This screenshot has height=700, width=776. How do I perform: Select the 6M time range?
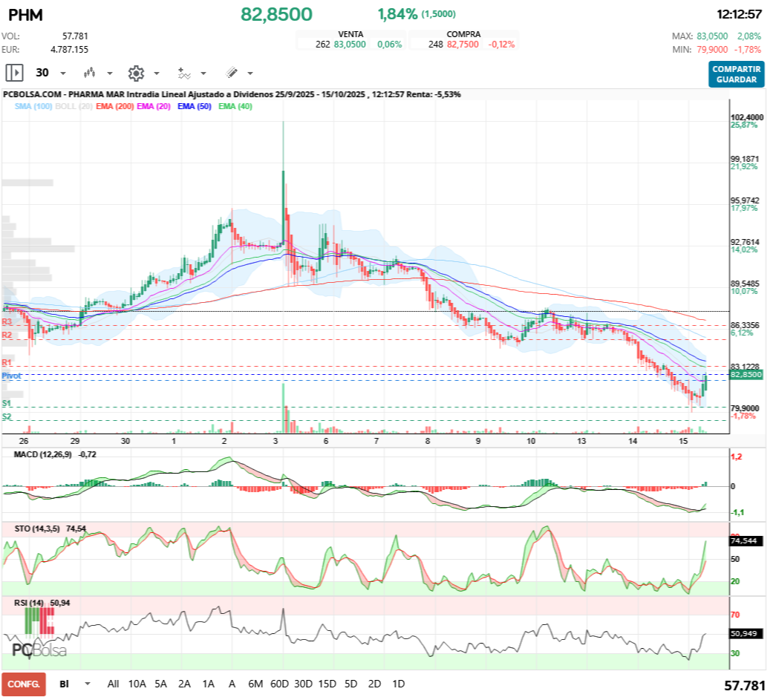coord(255,684)
